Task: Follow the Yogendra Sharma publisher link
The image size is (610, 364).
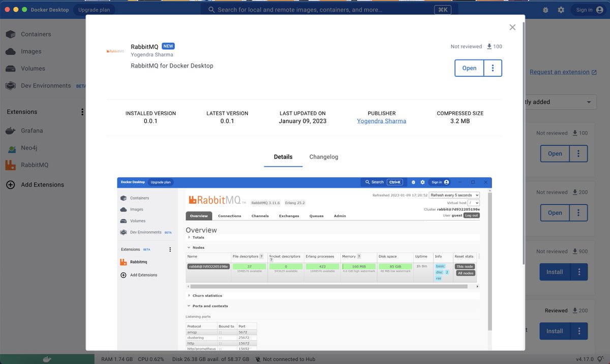Action: 381,121
